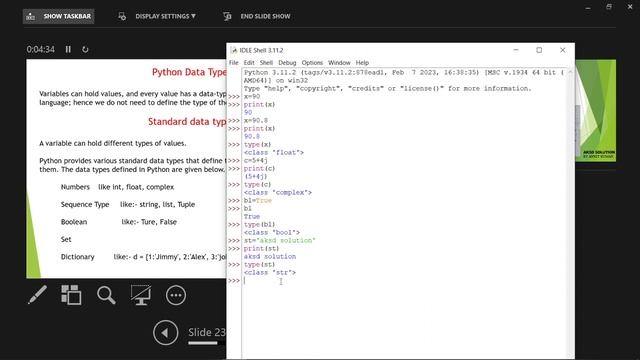Click the Show Taskbar button
This screenshot has height=360, width=640.
[x=58, y=16]
